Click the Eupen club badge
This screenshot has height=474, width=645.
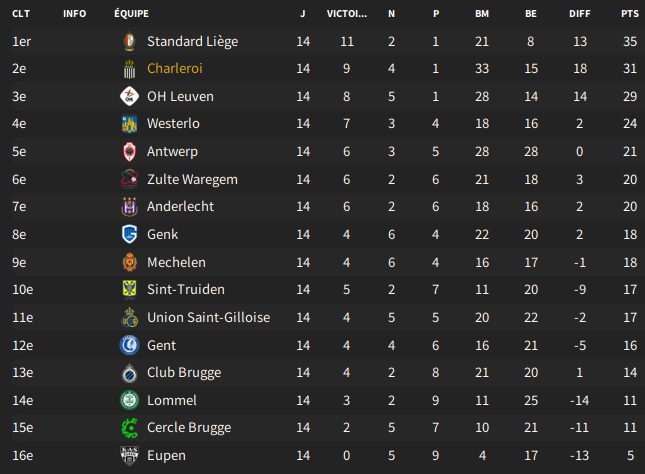[130, 455]
